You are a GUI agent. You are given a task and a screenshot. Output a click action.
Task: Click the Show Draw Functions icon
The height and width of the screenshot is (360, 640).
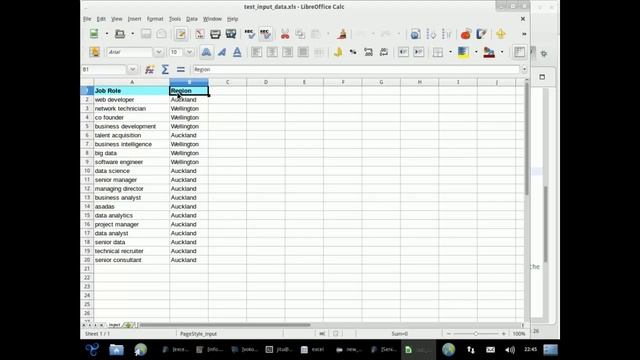(x=481, y=34)
